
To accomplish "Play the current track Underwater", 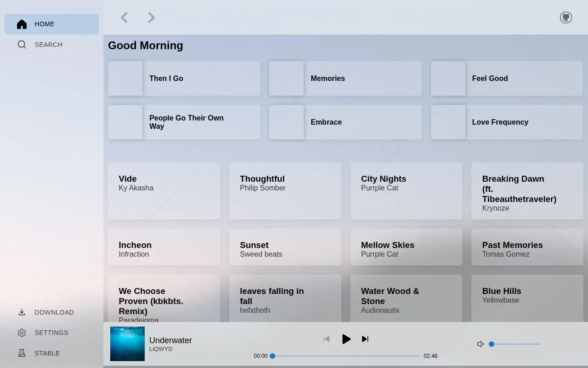I will [346, 339].
